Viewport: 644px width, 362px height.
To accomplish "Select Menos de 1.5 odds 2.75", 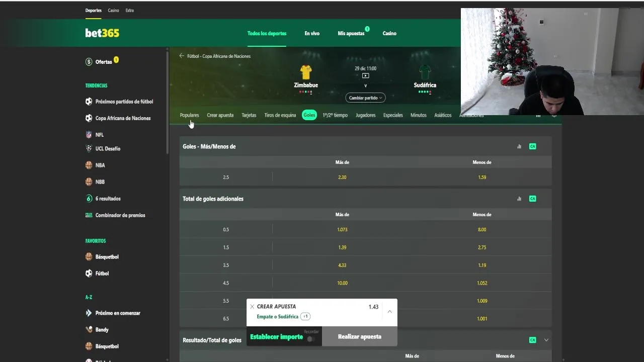I will coord(482,247).
